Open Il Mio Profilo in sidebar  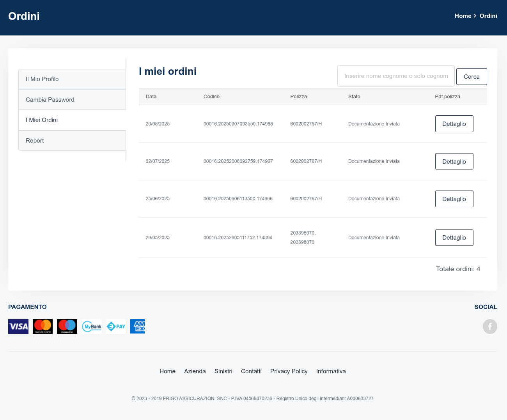click(x=72, y=79)
